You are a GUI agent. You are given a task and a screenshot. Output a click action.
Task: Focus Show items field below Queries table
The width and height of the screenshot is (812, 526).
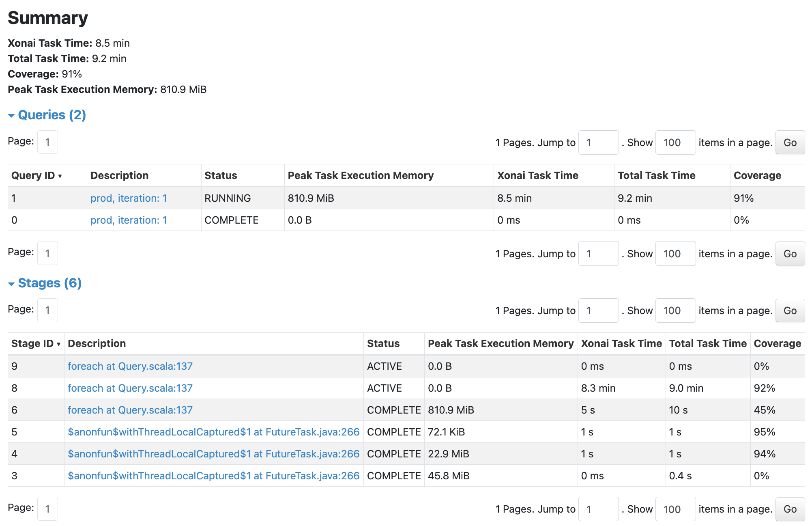[675, 254]
